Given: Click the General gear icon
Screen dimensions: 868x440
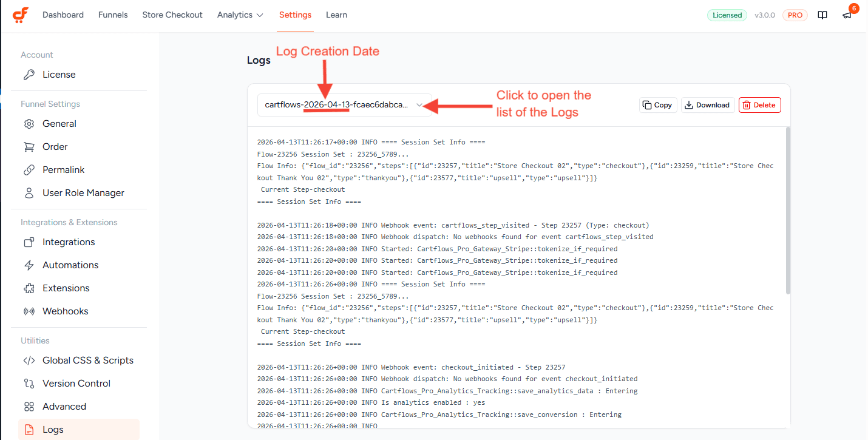Looking at the screenshot, I should point(29,124).
